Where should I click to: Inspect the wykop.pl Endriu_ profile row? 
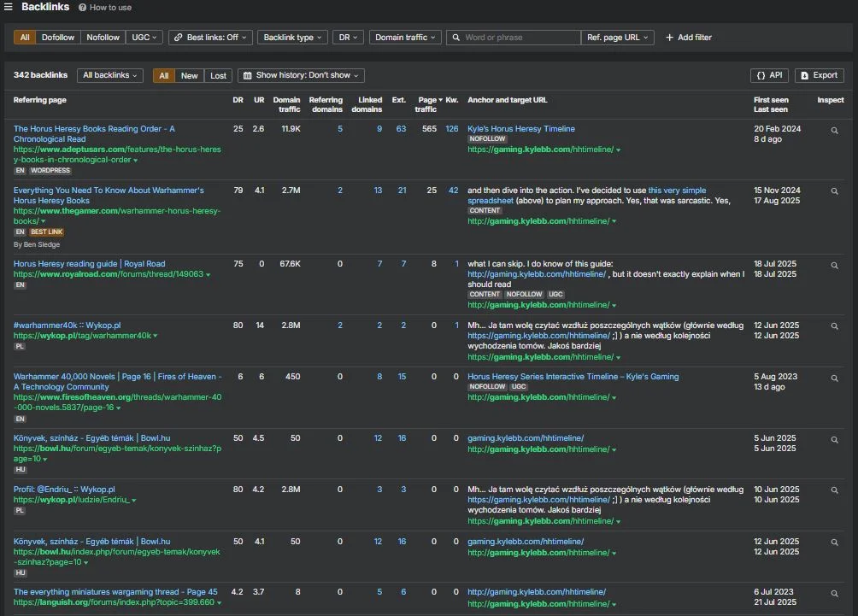[834, 490]
